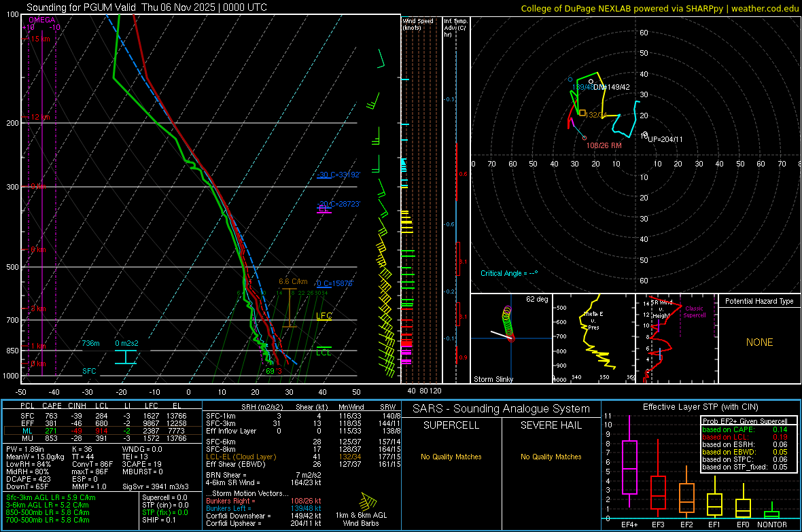The height and width of the screenshot is (532, 802).
Task: Open the weather.cod.edu credit text
Action: point(660,8)
